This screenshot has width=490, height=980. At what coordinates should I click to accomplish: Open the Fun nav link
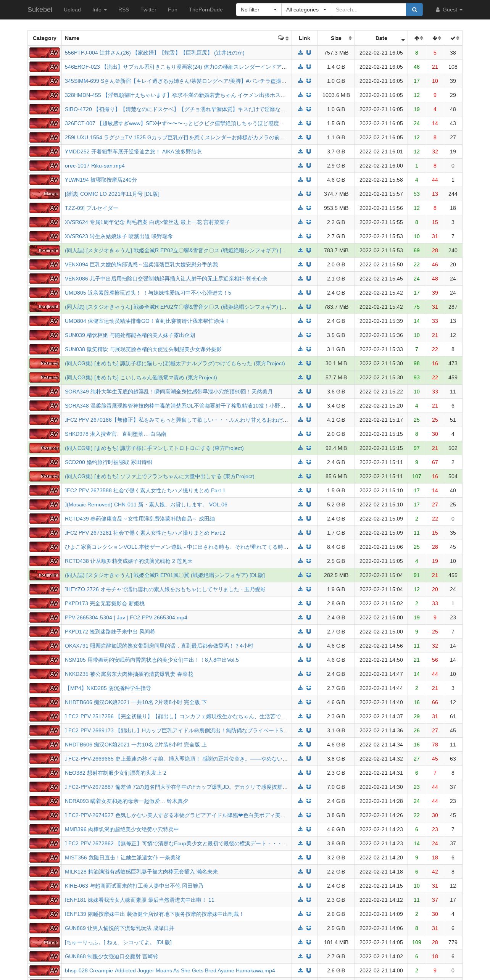172,10
